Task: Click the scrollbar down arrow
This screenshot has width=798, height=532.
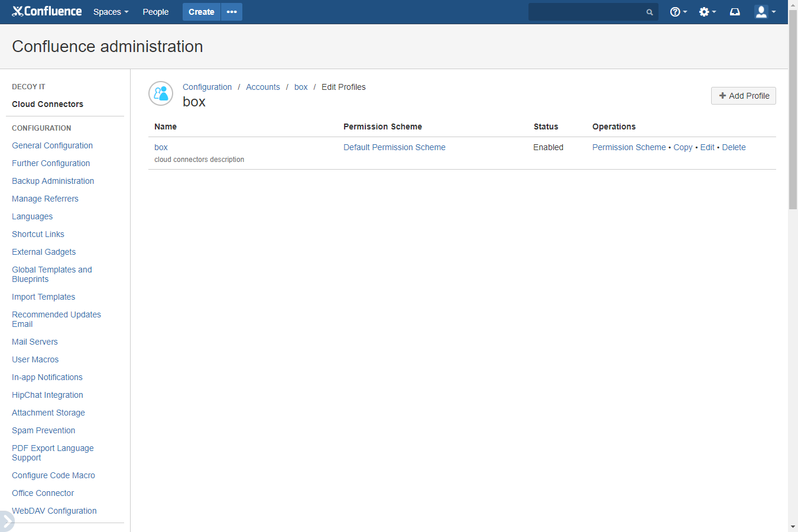Action: (x=793, y=527)
